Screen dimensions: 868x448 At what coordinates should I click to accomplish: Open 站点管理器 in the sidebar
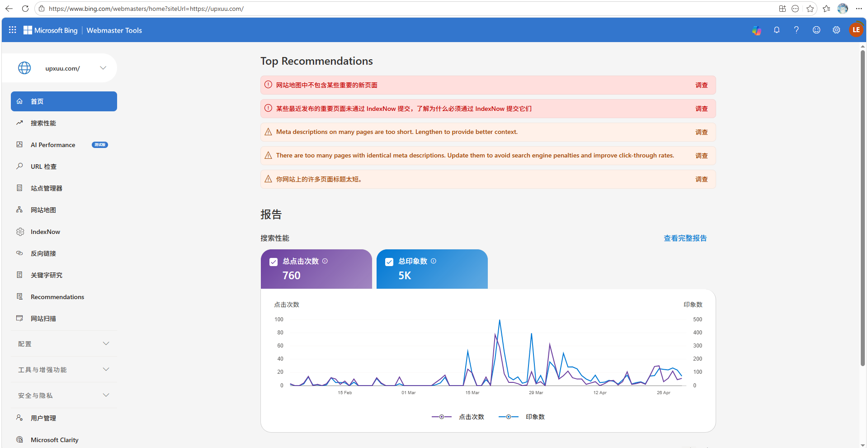[64, 188]
